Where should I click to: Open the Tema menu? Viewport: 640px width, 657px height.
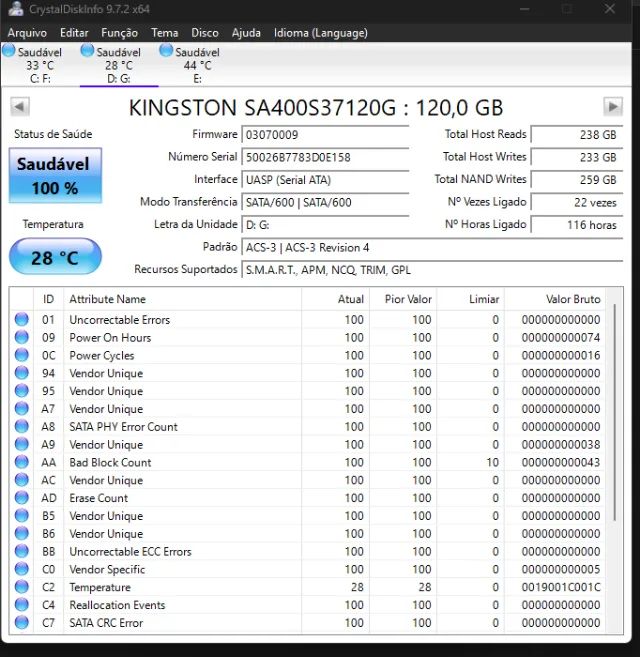click(165, 33)
